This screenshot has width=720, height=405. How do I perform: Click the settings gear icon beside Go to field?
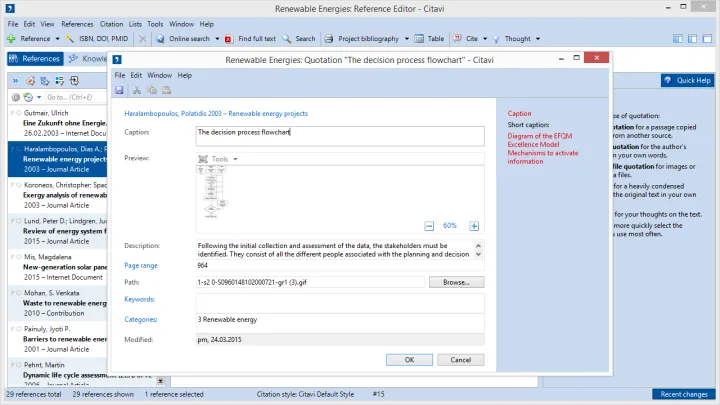[16, 97]
